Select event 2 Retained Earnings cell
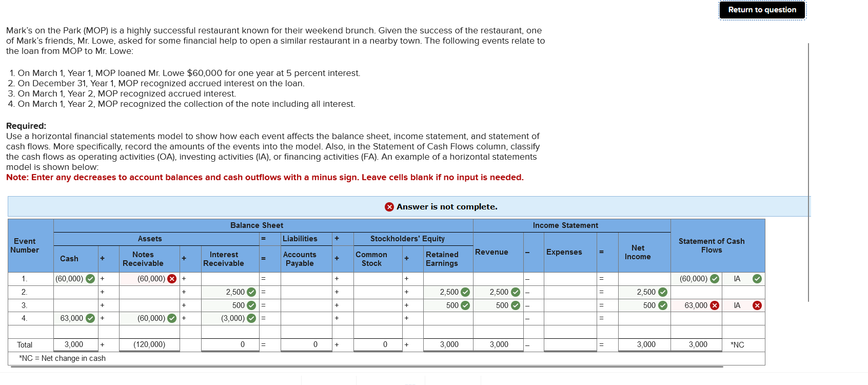Image resolution: width=868 pixels, height=385 pixels. click(x=448, y=292)
